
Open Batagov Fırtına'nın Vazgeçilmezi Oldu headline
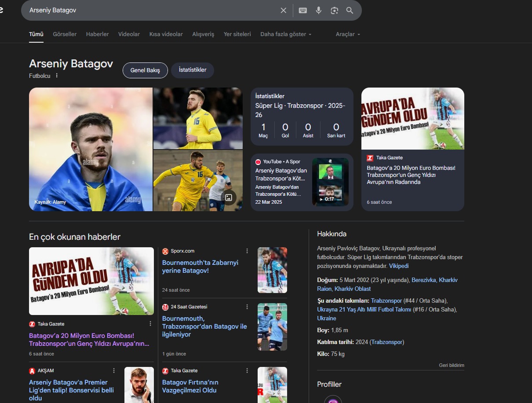coord(190,386)
